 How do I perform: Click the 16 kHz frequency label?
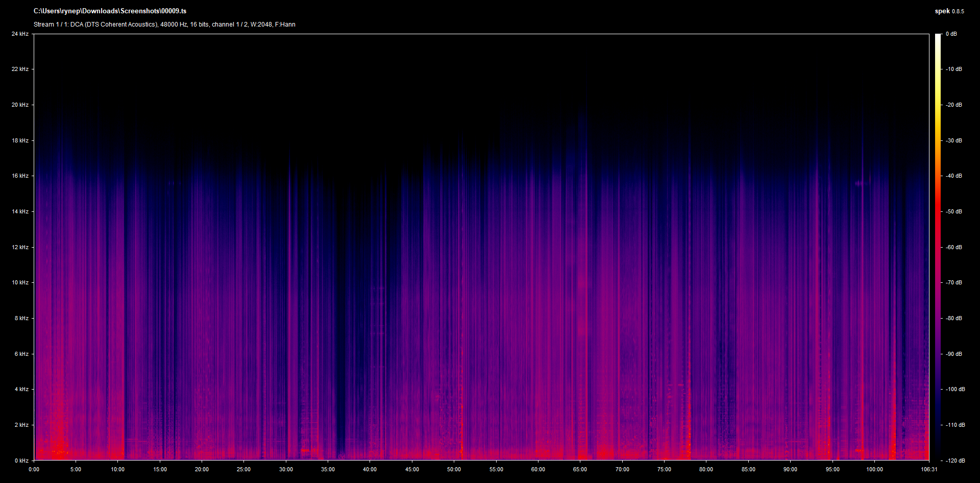(20, 176)
